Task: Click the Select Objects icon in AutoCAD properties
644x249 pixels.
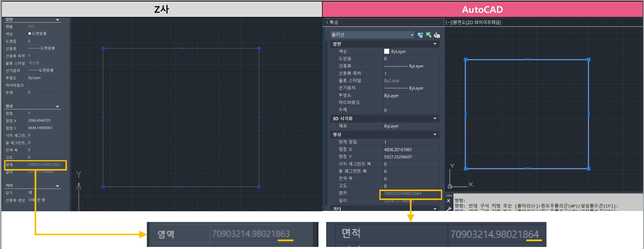Action: click(x=428, y=35)
